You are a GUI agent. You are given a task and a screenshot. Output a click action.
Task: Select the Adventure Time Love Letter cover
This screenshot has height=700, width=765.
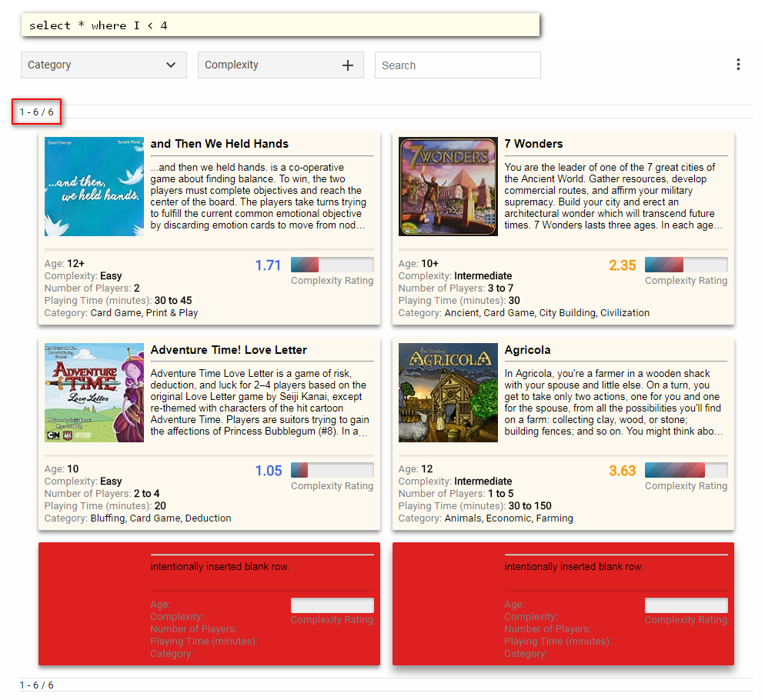pyautogui.click(x=94, y=392)
